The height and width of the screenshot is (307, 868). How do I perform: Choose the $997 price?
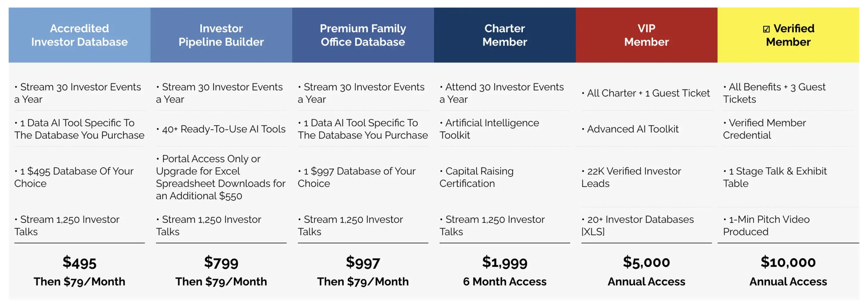[363, 262]
